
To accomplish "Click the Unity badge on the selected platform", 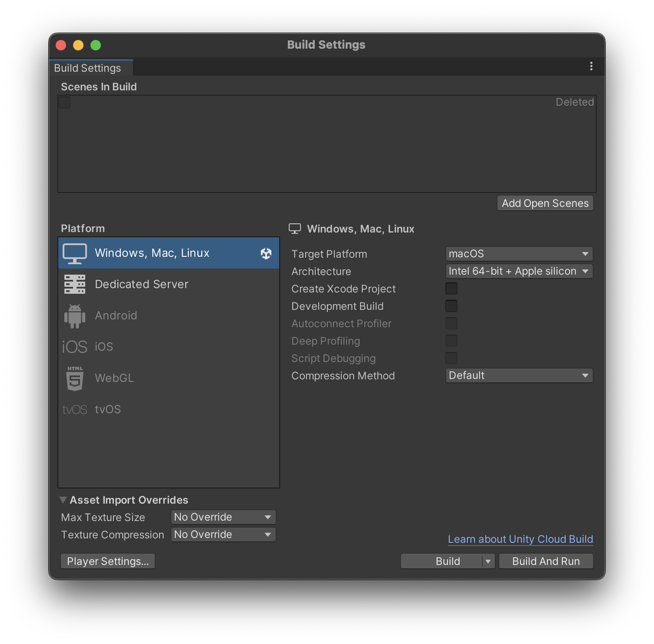I will pyautogui.click(x=266, y=253).
